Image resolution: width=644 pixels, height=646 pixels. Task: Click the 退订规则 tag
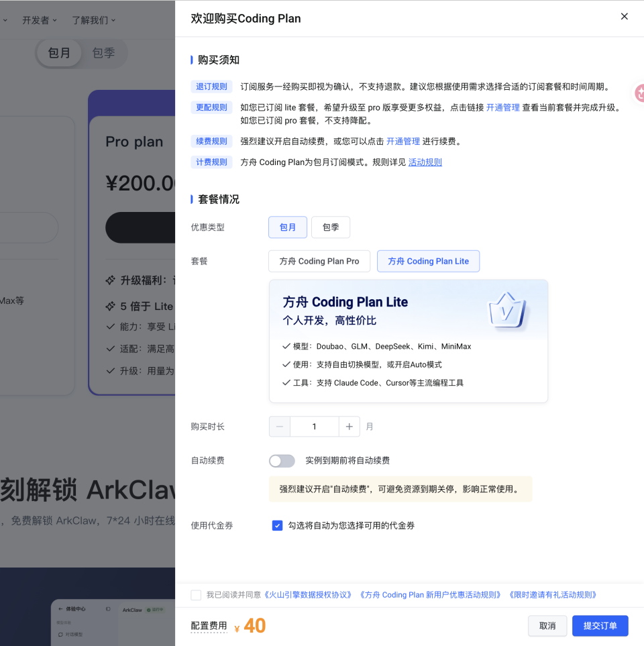click(x=211, y=87)
